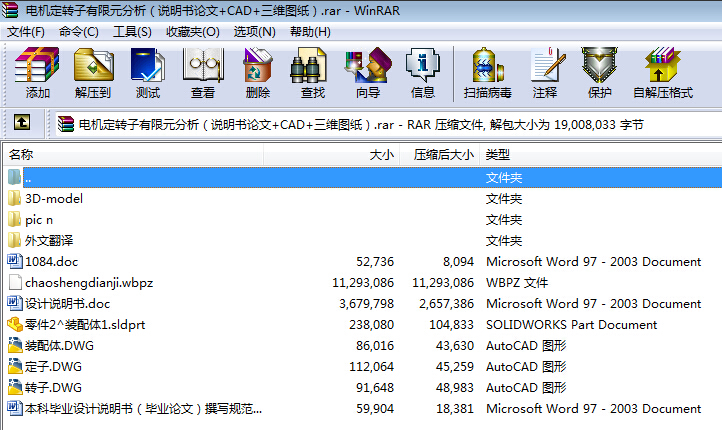722x430 pixels.
Task: Click the SolidWorks icon of 零件2^装配体1.sldprt
Action: click(x=15, y=325)
